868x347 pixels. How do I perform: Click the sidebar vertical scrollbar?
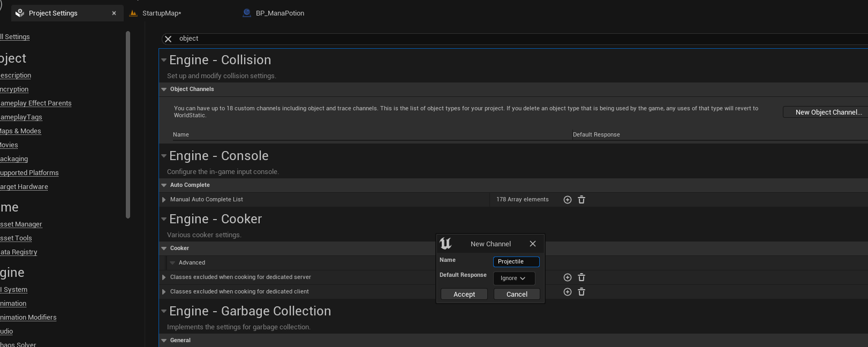[x=127, y=125]
